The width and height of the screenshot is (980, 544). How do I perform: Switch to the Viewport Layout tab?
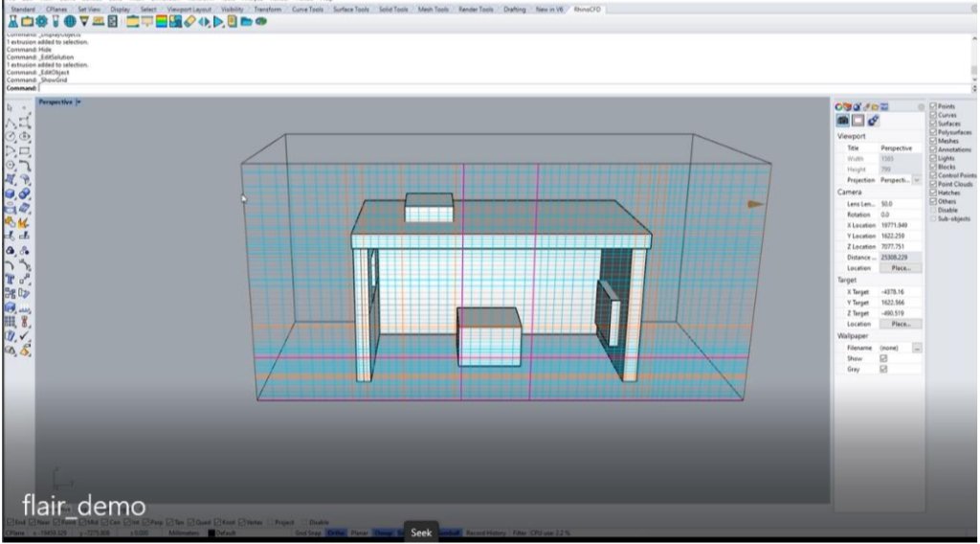[189, 10]
